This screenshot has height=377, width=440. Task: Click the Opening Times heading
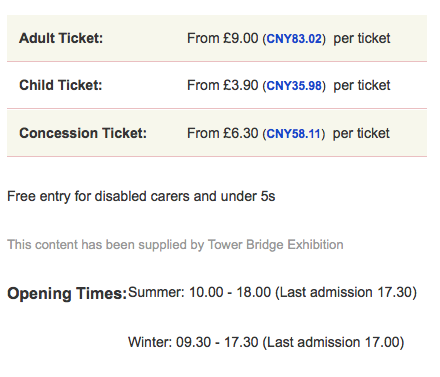67,294
